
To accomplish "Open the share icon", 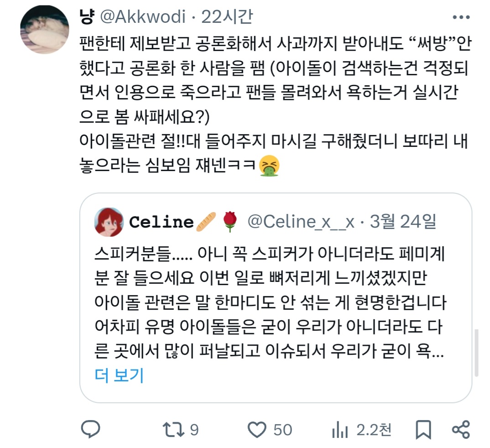I will point(461,430).
